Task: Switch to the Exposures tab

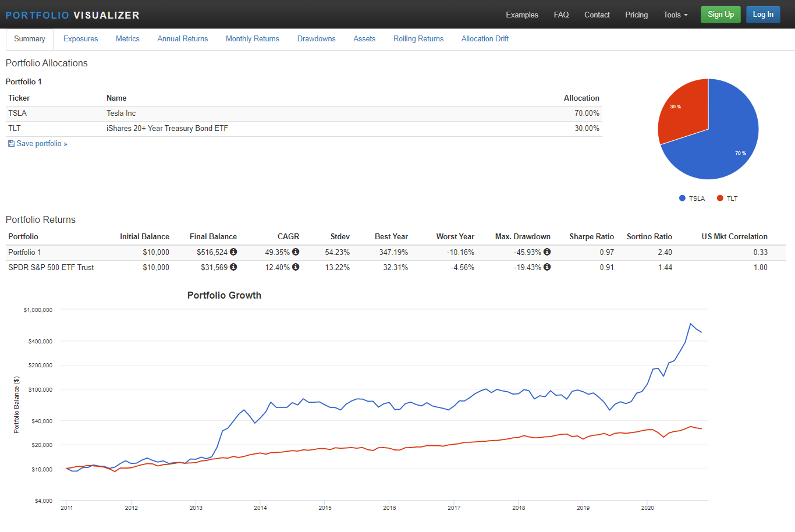Action: click(x=80, y=39)
